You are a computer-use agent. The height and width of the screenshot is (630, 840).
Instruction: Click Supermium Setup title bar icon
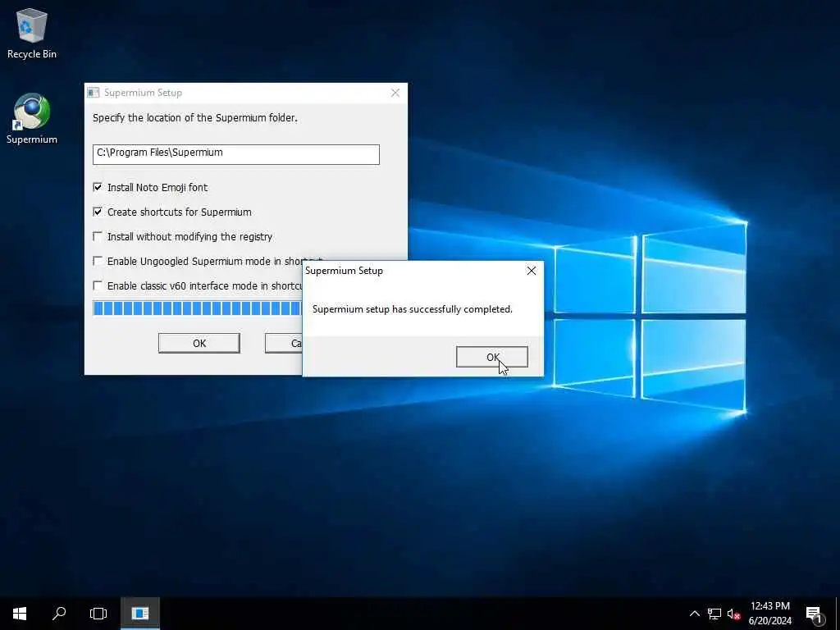[x=94, y=93]
